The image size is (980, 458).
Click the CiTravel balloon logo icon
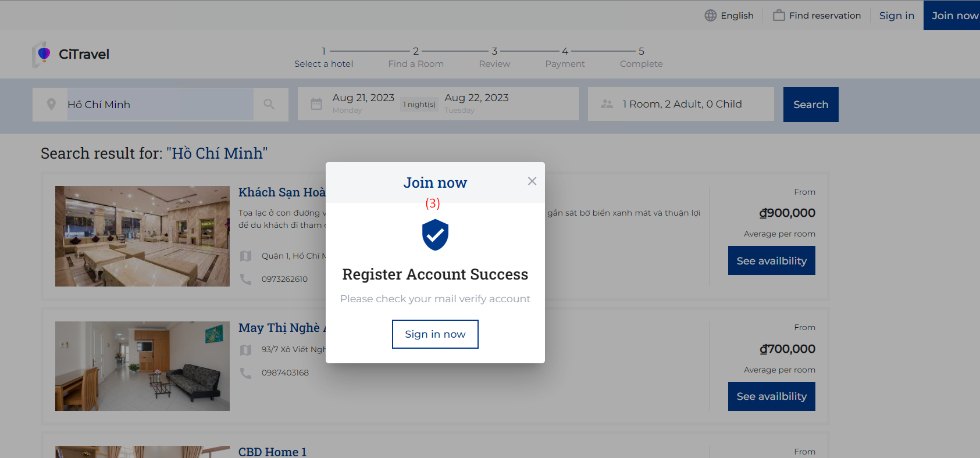(x=42, y=54)
